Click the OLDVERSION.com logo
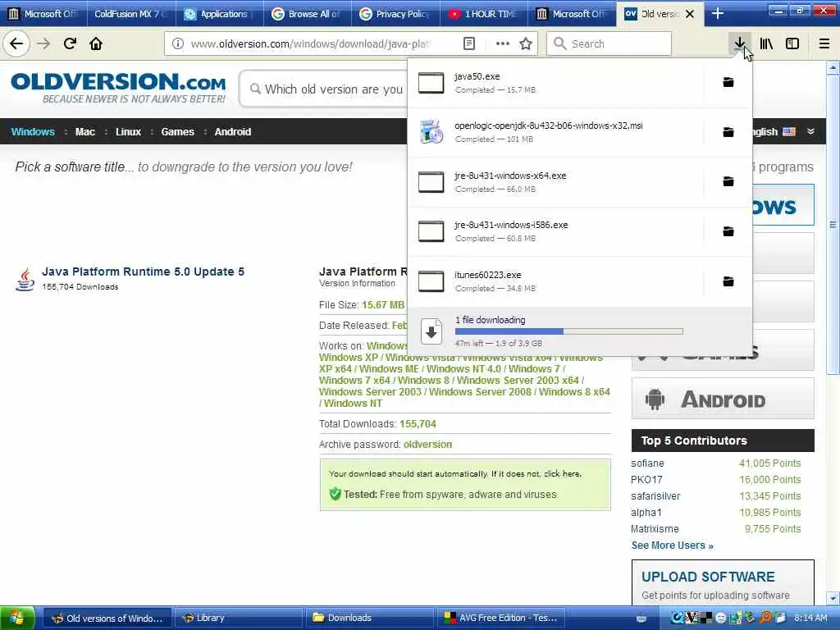 tap(118, 88)
